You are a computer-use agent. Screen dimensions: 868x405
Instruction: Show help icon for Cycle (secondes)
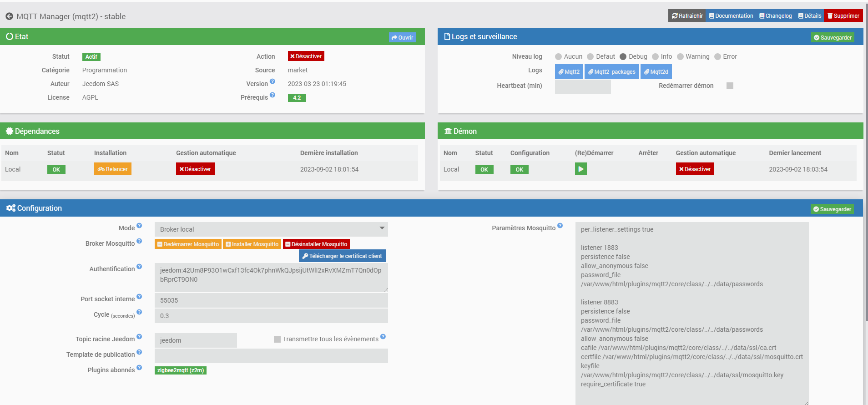pos(139,312)
